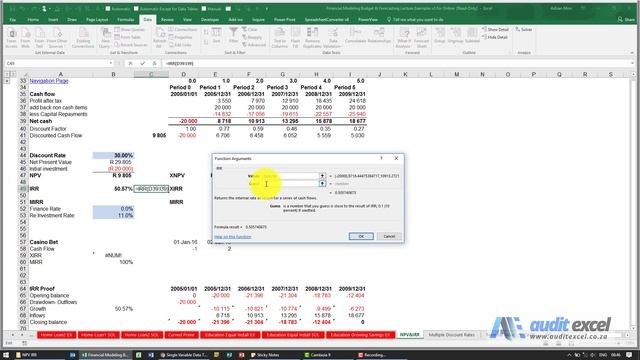Click Tell me what you want to do
Image resolution: width=640 pixels, height=360 pixels.
pyautogui.click(x=415, y=20)
